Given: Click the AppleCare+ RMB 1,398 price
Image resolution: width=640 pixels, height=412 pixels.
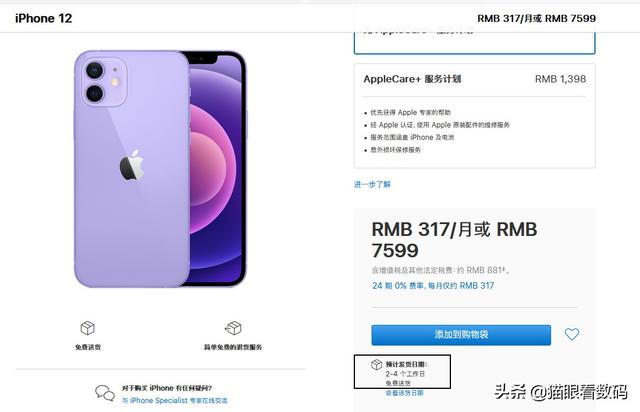Looking at the screenshot, I should click(x=560, y=79).
